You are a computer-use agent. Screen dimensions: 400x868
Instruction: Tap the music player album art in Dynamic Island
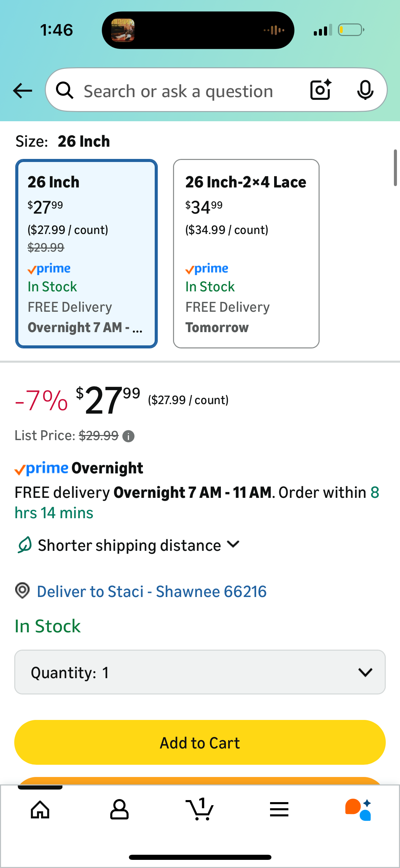tap(123, 30)
